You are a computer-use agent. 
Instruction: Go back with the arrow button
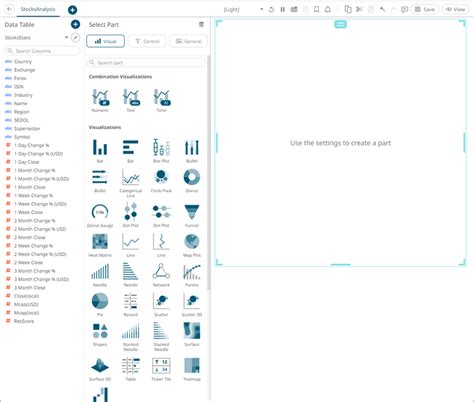coord(9,9)
